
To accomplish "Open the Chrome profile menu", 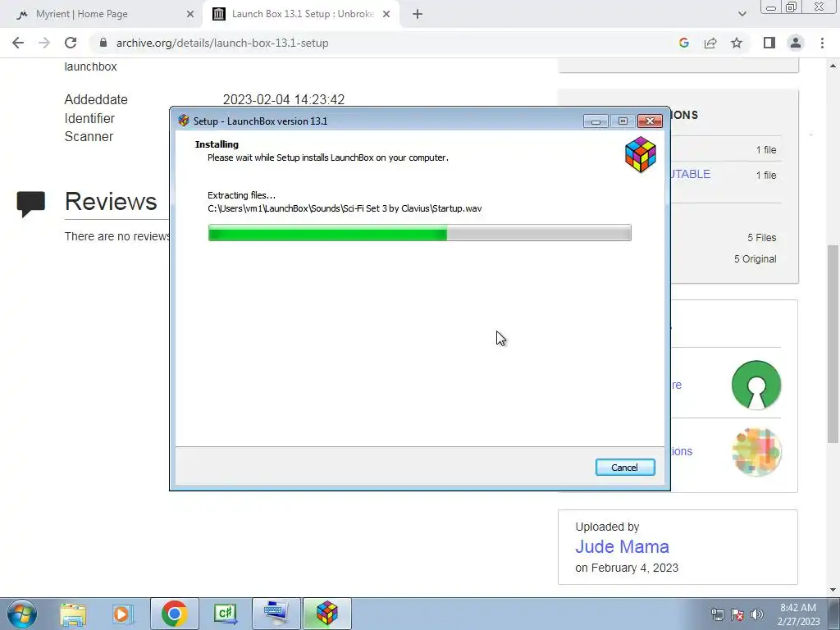I will 796,43.
